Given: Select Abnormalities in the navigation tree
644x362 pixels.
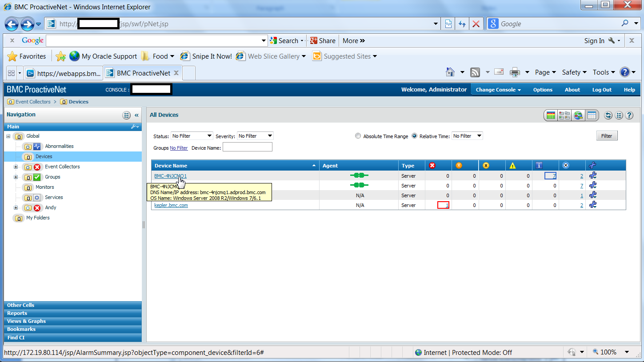Looking at the screenshot, I should [59, 146].
